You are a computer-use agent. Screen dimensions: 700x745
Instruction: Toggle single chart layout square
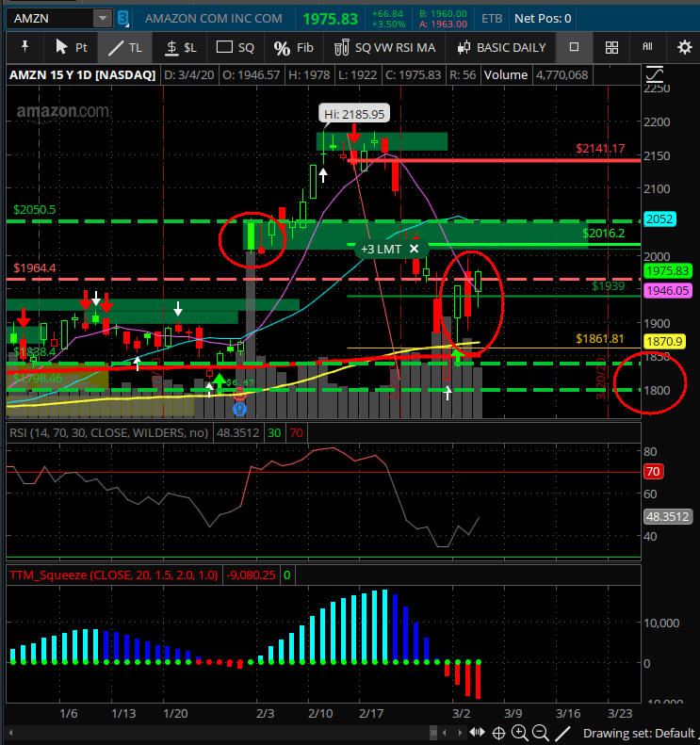[574, 47]
